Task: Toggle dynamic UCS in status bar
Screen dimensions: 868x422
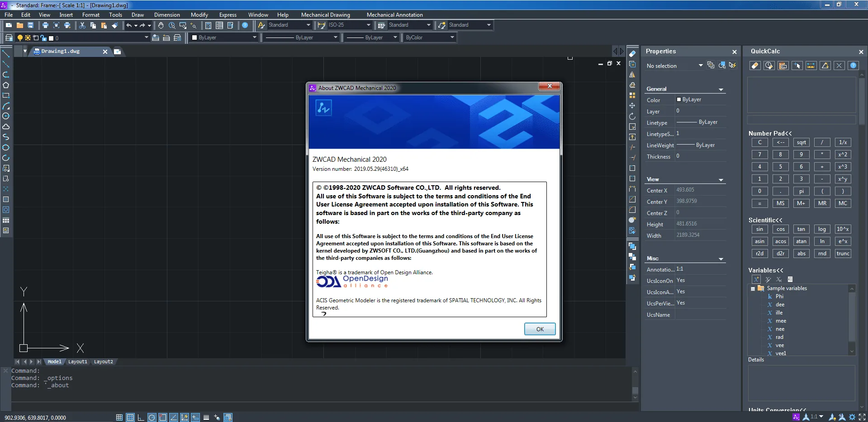Action: (x=184, y=417)
